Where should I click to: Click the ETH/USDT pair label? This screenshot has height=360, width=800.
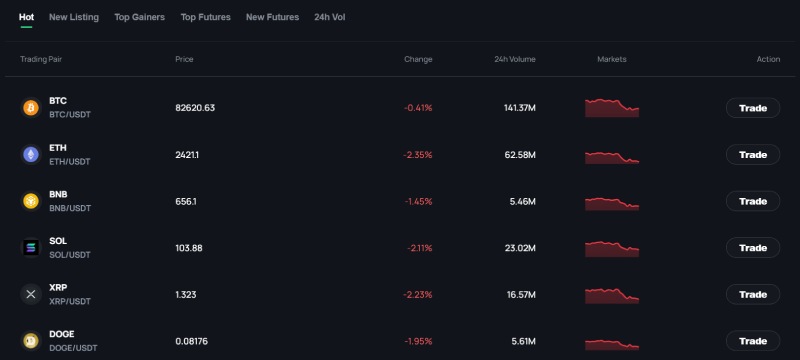[x=69, y=162]
